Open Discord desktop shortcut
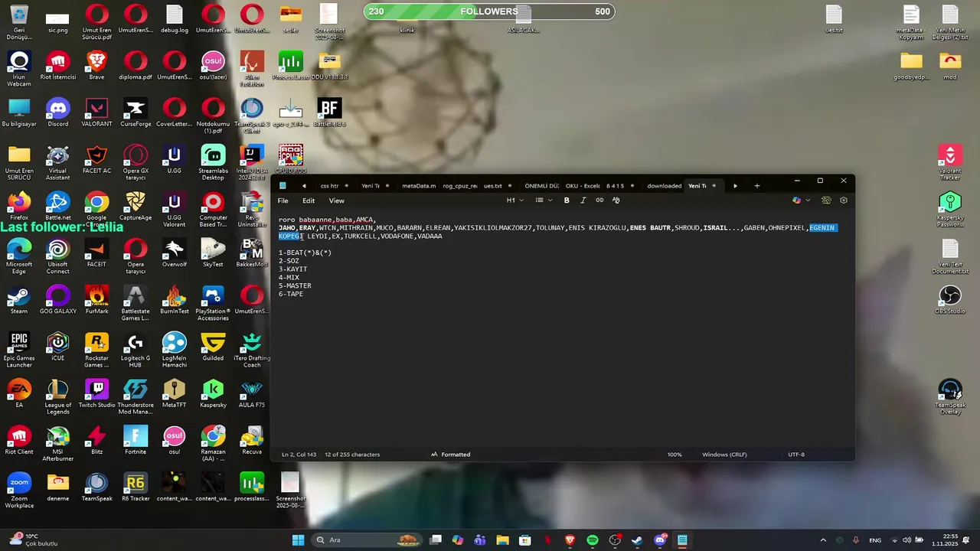Screen dimensions: 980x551 58,112
